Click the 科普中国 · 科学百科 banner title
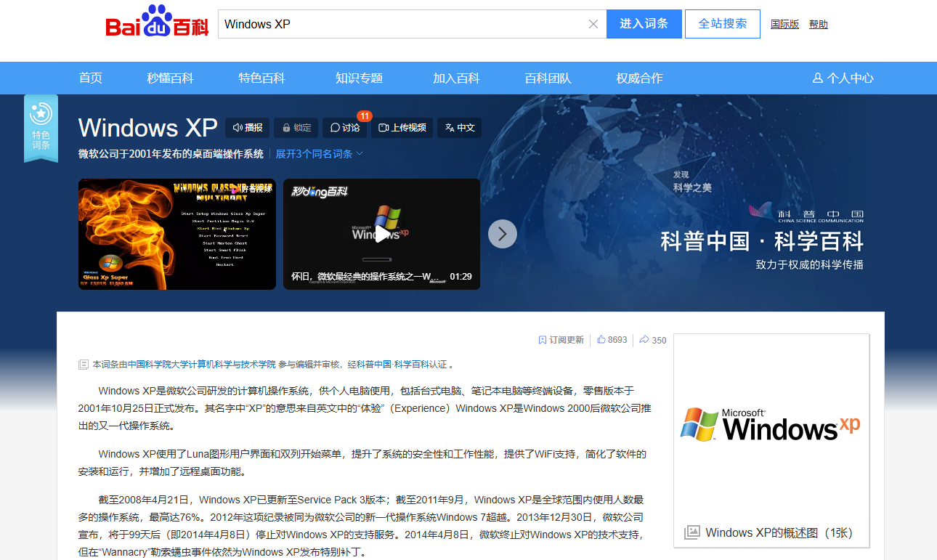Image resolution: width=937 pixels, height=560 pixels. pyautogui.click(x=762, y=241)
